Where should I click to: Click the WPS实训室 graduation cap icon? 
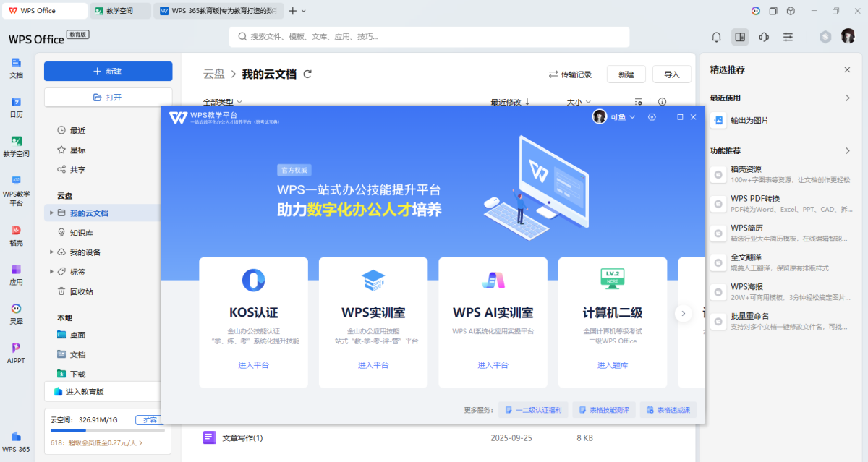(373, 280)
